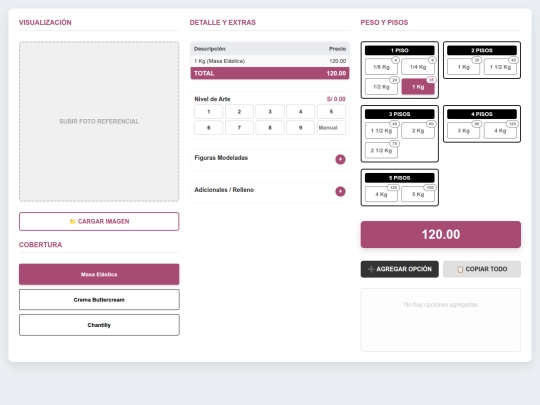Click the COPIAR TODO button
Screen dimensions: 540x405
[482, 269]
